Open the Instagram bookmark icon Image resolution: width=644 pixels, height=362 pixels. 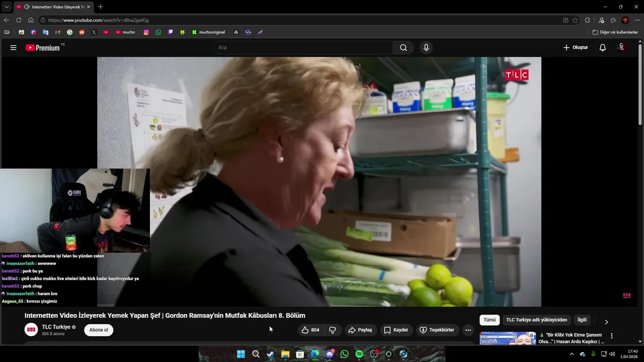(x=146, y=32)
